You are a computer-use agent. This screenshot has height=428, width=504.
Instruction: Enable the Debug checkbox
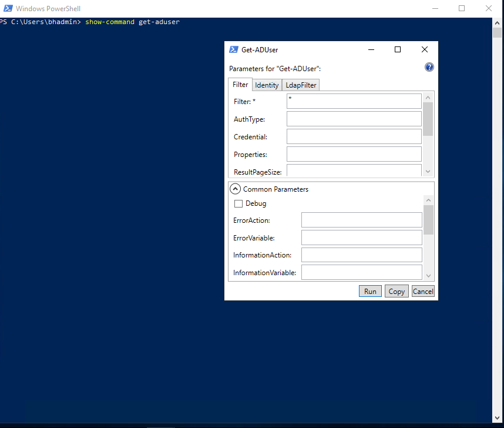[238, 203]
